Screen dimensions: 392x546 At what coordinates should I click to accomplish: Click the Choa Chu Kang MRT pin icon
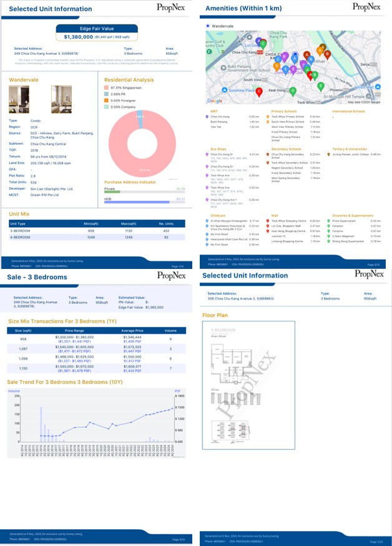(207, 117)
